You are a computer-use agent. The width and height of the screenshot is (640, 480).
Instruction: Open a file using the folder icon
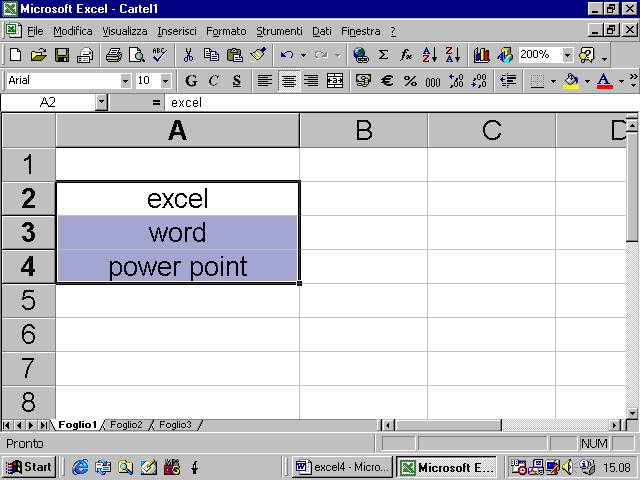38,55
